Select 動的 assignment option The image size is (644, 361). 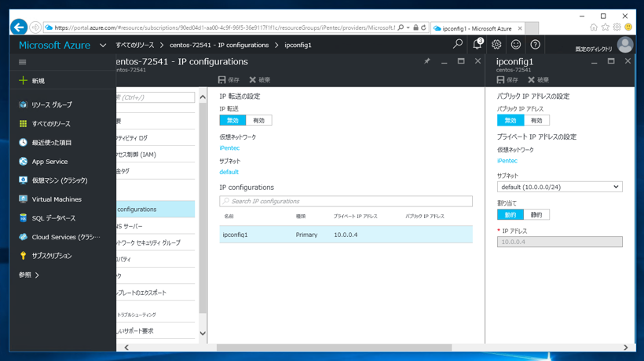click(x=510, y=214)
